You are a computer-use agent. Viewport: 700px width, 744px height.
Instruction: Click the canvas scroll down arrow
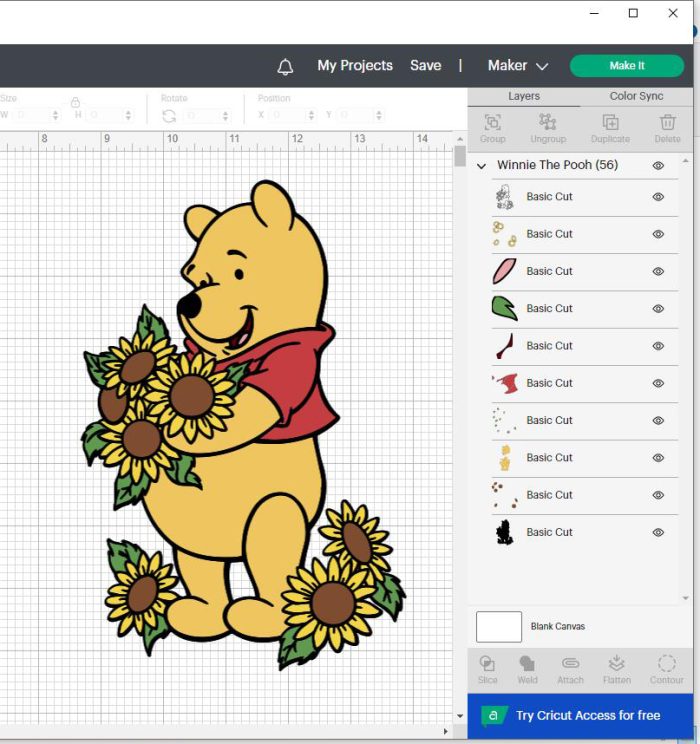point(460,716)
